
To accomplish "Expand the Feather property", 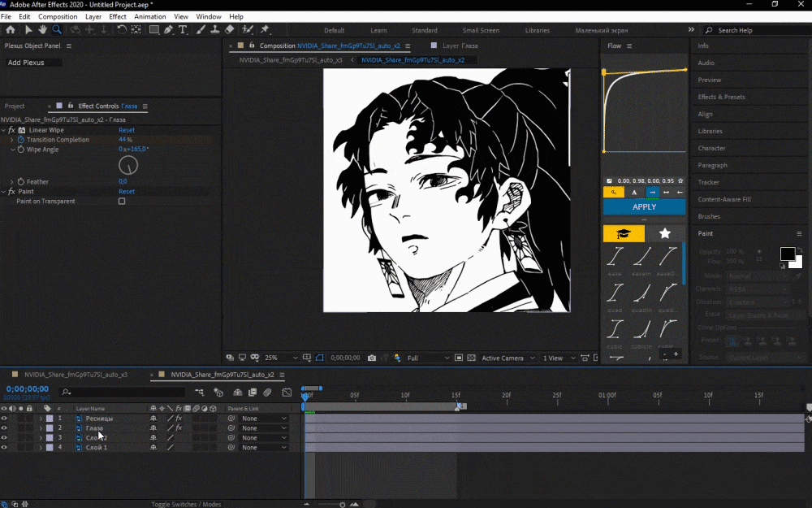I will point(12,181).
